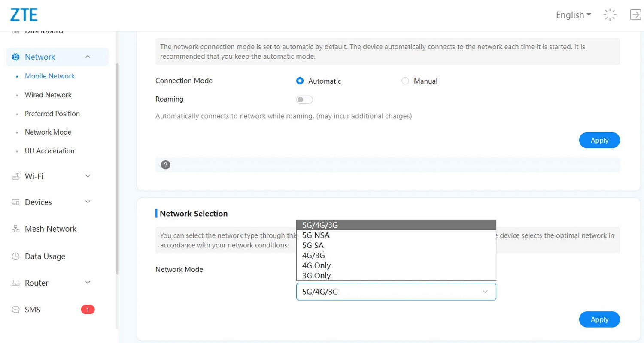The image size is (644, 343).
Task: Expand the Router menu section
Action: tap(88, 283)
